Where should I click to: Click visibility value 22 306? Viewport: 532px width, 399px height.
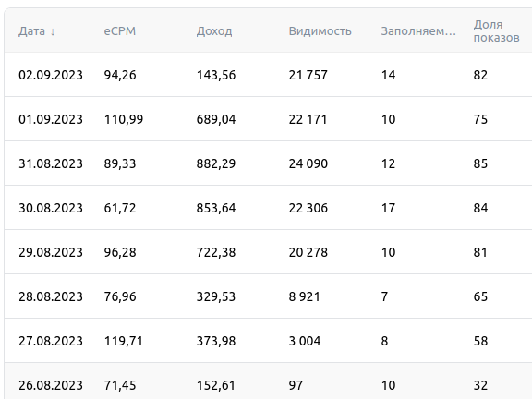click(308, 208)
